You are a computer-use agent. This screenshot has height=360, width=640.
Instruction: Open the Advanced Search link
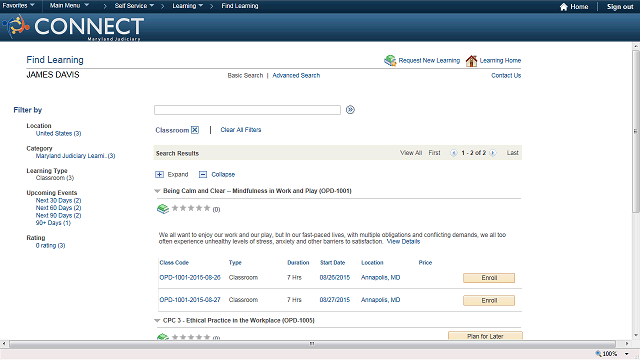coord(296,76)
